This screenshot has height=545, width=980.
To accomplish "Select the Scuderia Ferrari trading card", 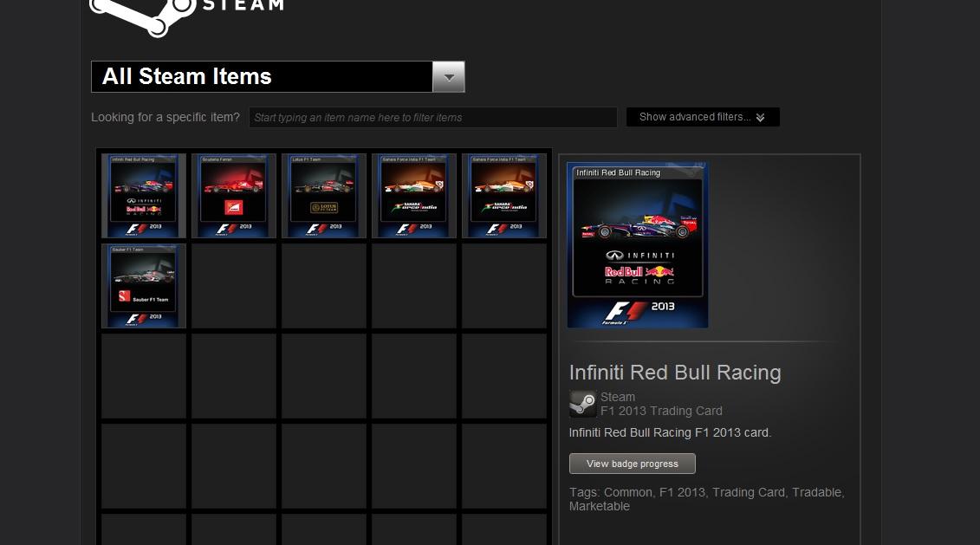I will pyautogui.click(x=234, y=196).
